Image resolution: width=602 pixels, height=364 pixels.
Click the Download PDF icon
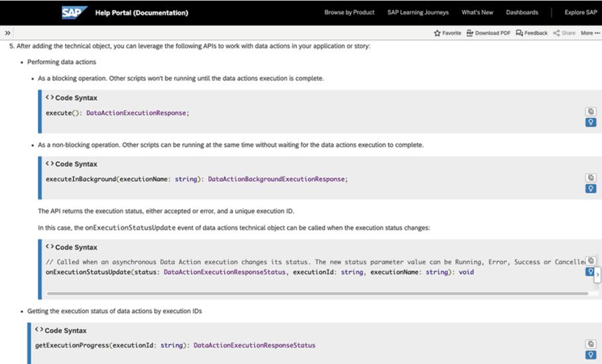(470, 32)
